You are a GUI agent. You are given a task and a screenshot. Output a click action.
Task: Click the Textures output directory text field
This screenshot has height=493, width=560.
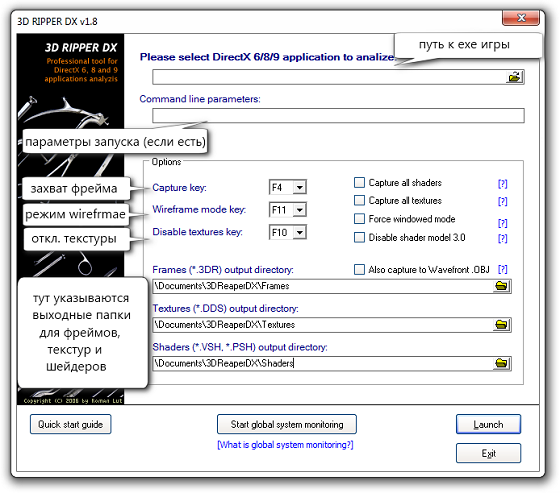323,324
